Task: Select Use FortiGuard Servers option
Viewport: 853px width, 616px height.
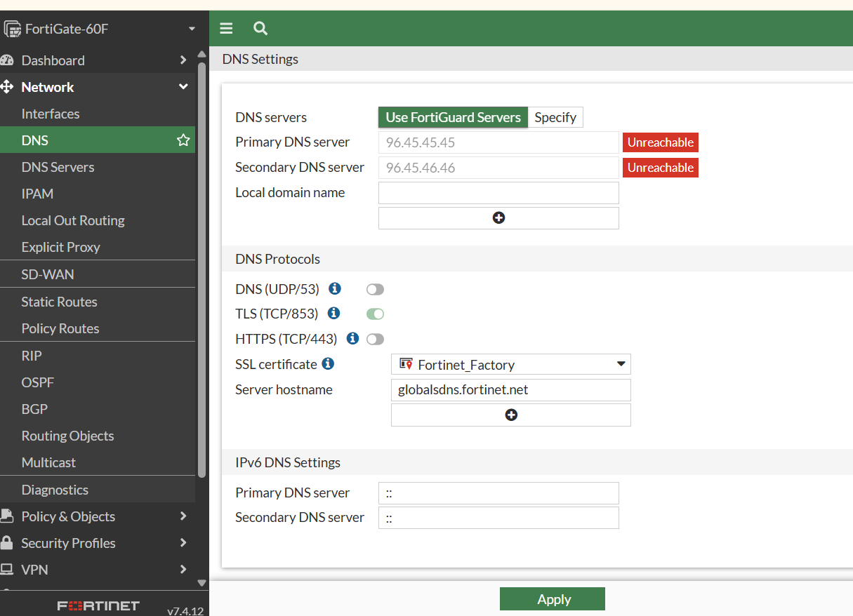Action: [453, 117]
